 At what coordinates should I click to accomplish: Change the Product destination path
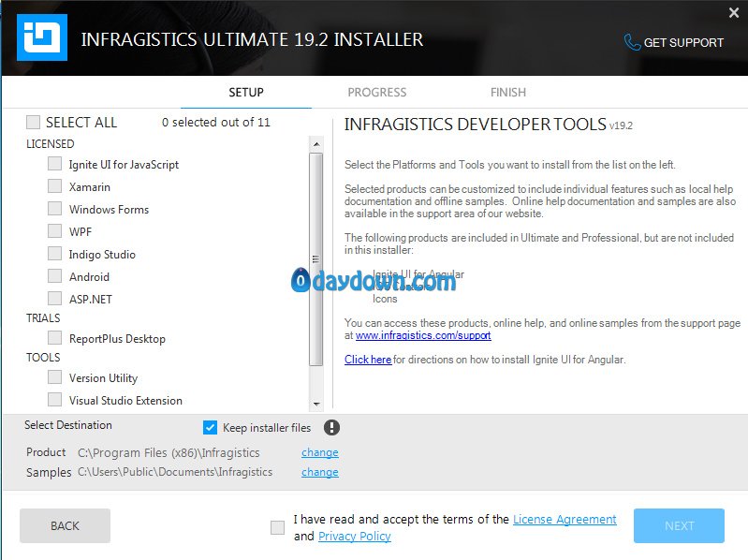pyautogui.click(x=319, y=452)
